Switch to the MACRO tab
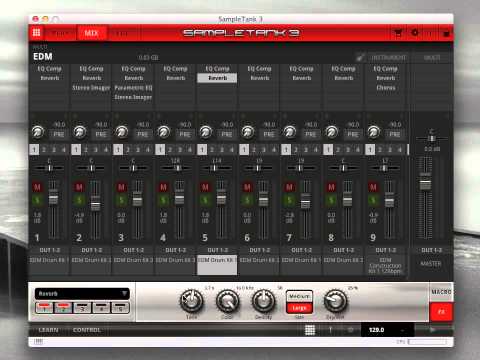Screen dimensions: 480x360 (x=441, y=292)
